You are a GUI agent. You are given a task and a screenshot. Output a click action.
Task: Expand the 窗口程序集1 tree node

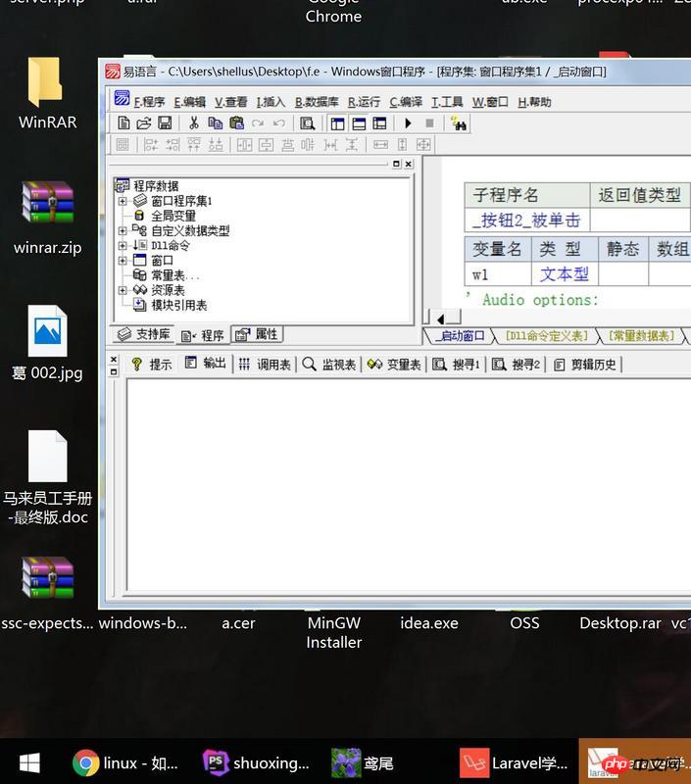click(123, 201)
